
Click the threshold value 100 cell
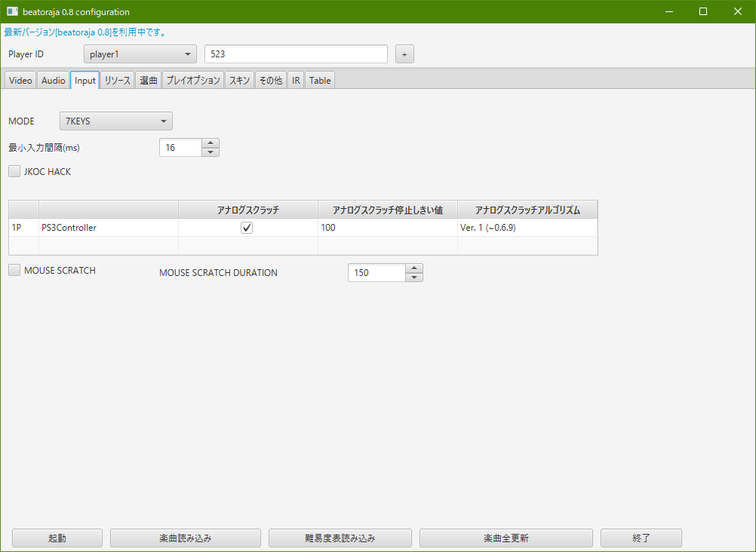(388, 228)
